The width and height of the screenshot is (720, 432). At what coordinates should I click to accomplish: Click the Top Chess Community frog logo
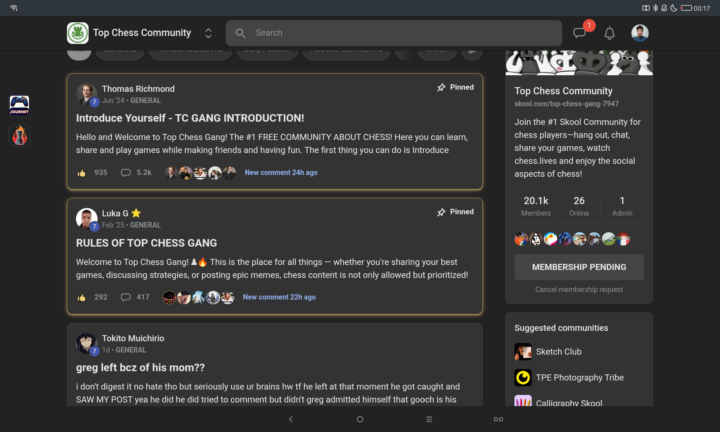coord(78,33)
